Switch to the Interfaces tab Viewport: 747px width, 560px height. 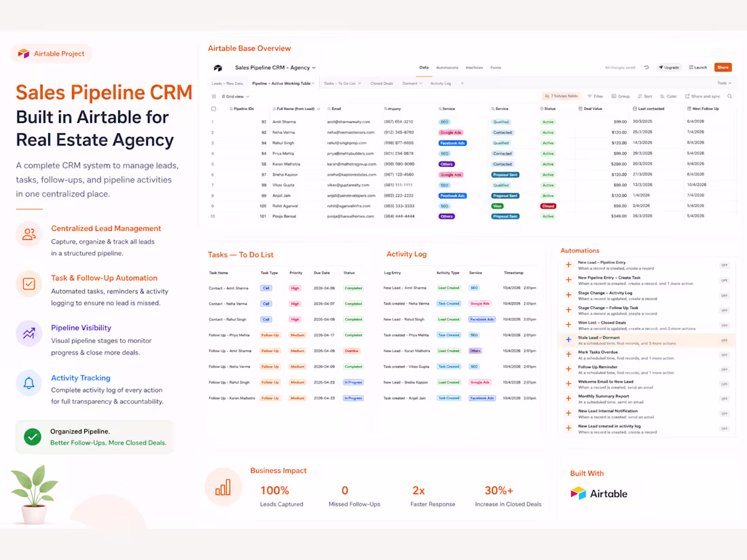coord(474,68)
